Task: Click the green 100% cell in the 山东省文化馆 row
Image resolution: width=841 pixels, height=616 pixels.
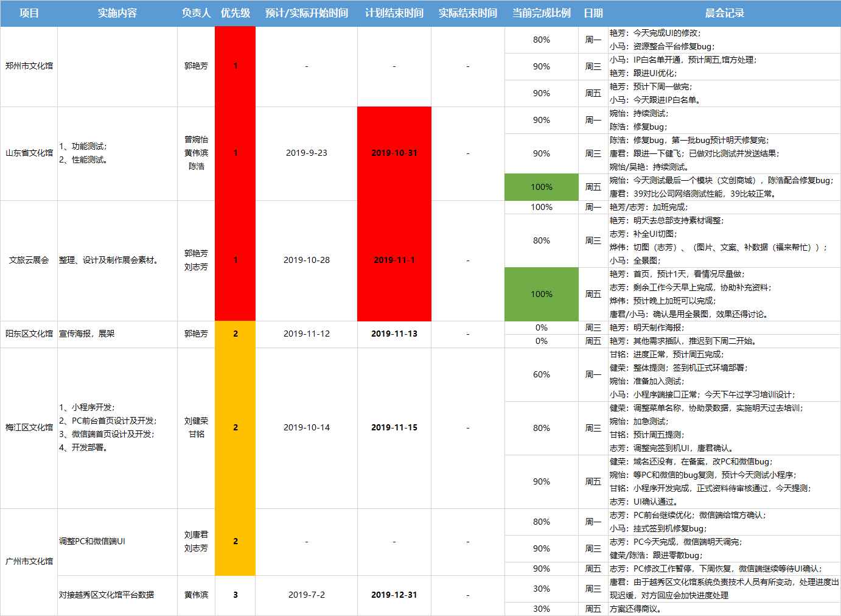Action: tap(542, 187)
